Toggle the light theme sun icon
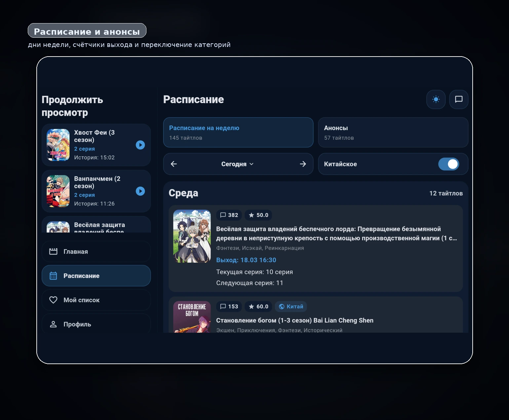The image size is (509, 420). tap(436, 99)
